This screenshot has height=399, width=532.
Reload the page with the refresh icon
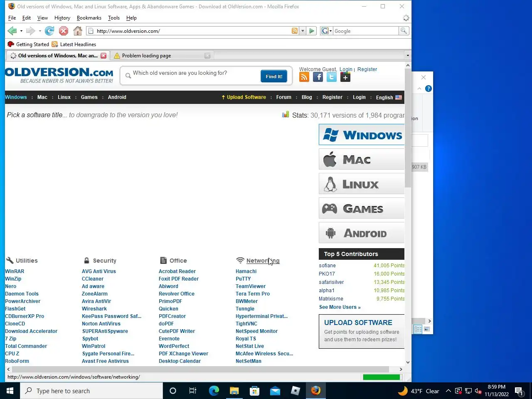click(49, 31)
